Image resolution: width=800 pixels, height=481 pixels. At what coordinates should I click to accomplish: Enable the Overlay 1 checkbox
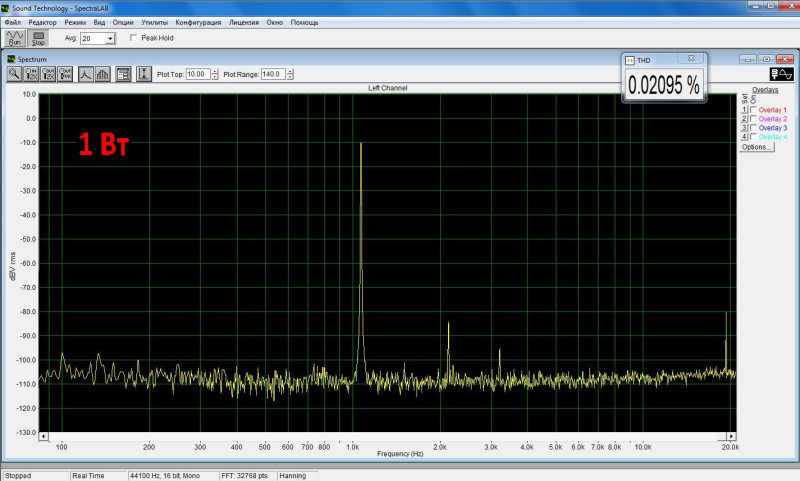754,110
